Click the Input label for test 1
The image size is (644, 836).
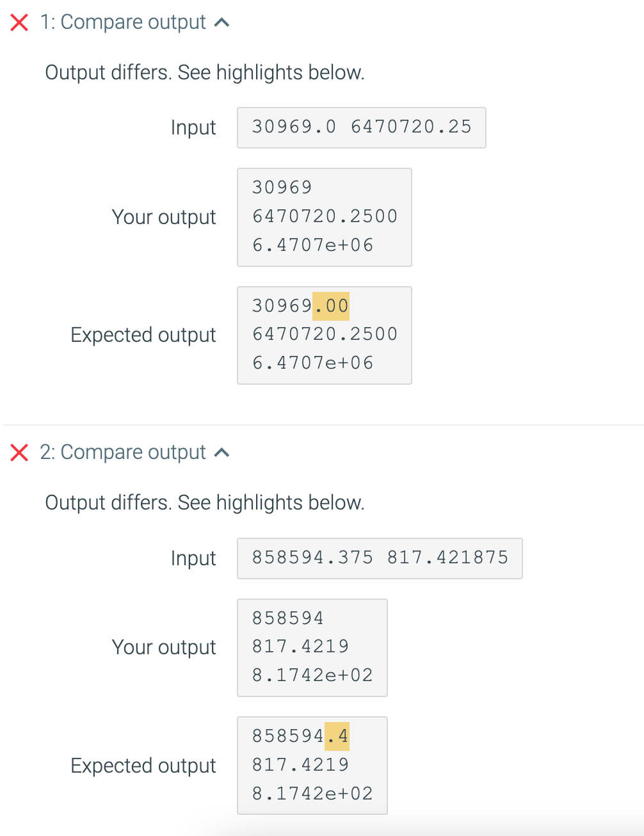click(193, 127)
